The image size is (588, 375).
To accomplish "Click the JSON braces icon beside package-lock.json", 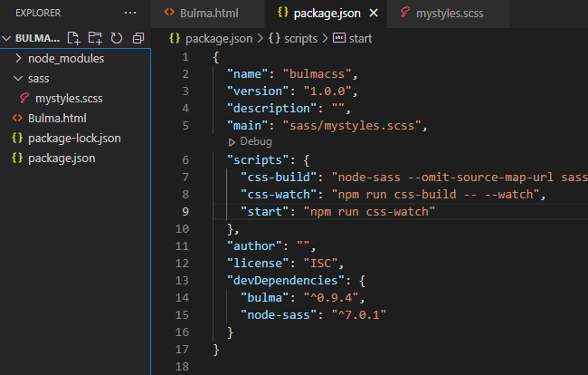I will 17,138.
